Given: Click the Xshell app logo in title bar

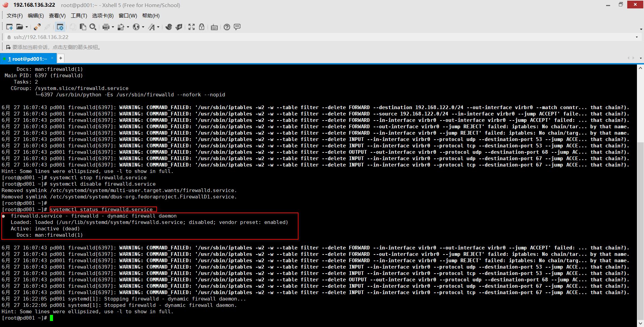Looking at the screenshot, I should pyautogui.click(x=5, y=5).
